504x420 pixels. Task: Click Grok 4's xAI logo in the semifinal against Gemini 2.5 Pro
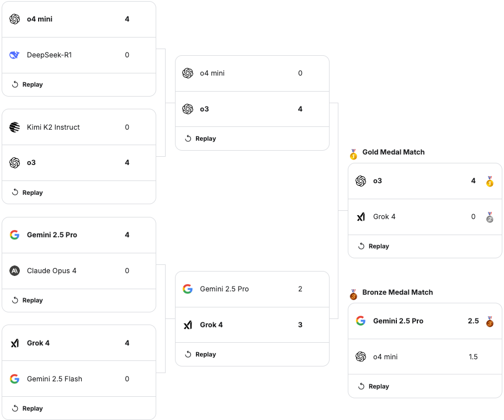coord(188,325)
